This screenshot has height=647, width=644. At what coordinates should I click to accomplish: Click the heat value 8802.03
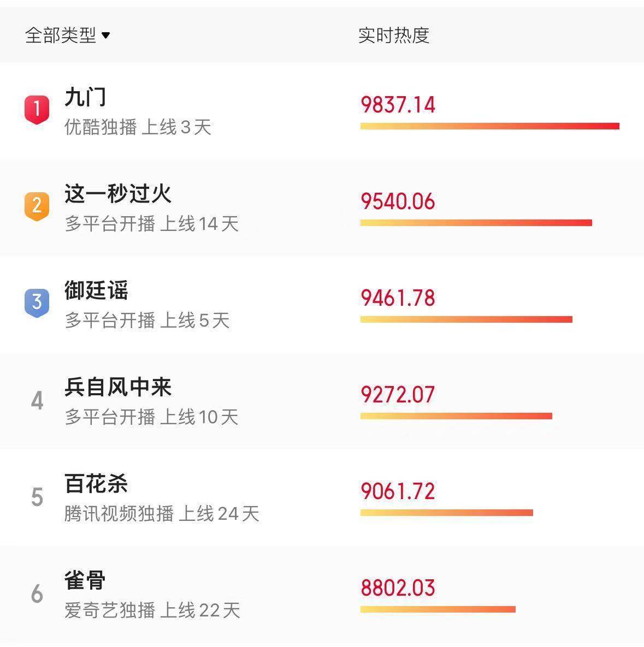pos(398,587)
